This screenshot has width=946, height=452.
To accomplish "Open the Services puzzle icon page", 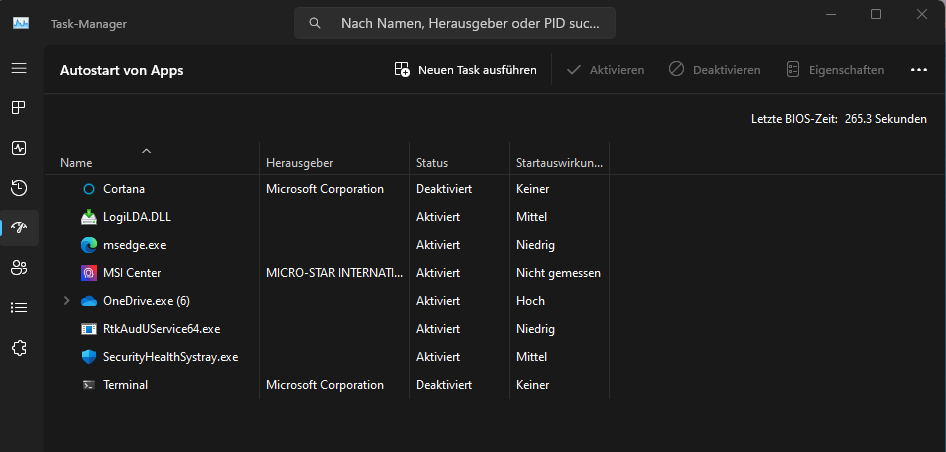I will (x=19, y=347).
